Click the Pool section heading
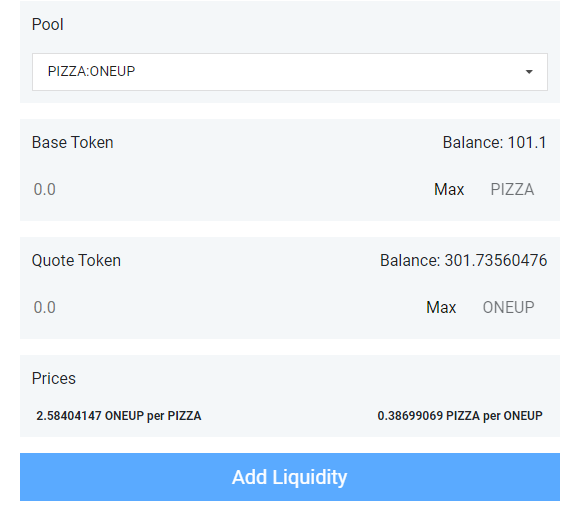This screenshot has width=582, height=507. coord(48,24)
